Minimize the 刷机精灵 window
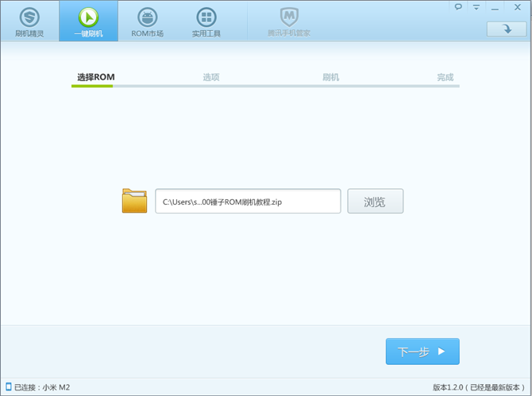Image resolution: width=532 pixels, height=396 pixels. point(495,7)
